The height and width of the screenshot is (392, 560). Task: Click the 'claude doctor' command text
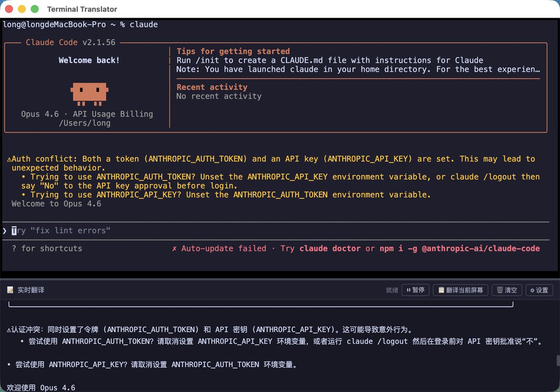point(330,249)
